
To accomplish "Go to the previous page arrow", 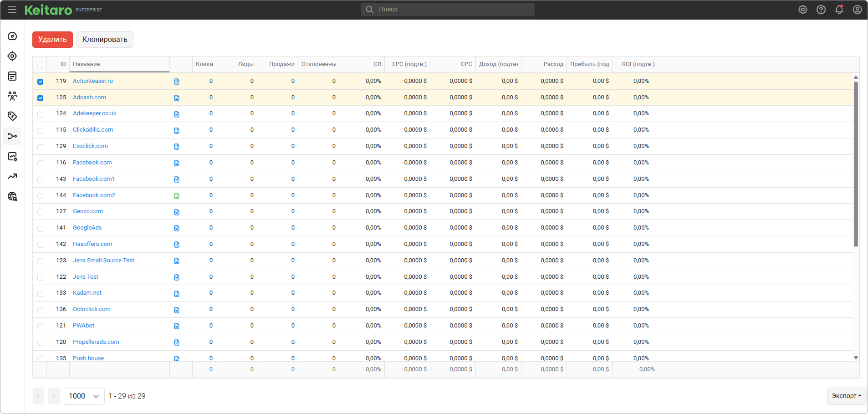I will point(38,396).
